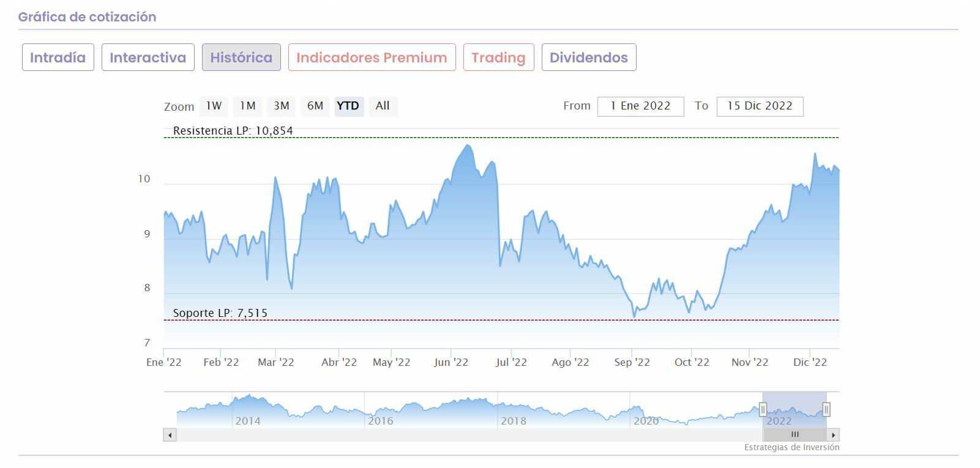This screenshot has height=468, width=980.
Task: Set zoom range to 3M
Action: [x=282, y=106]
